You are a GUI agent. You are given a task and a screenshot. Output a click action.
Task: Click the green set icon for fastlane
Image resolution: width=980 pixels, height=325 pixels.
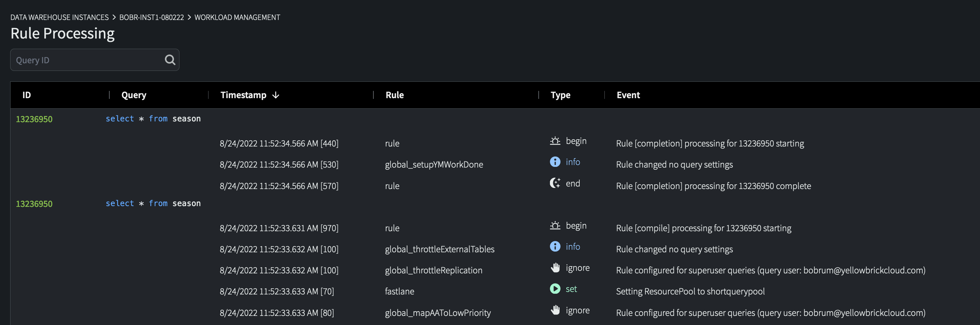[x=555, y=289]
